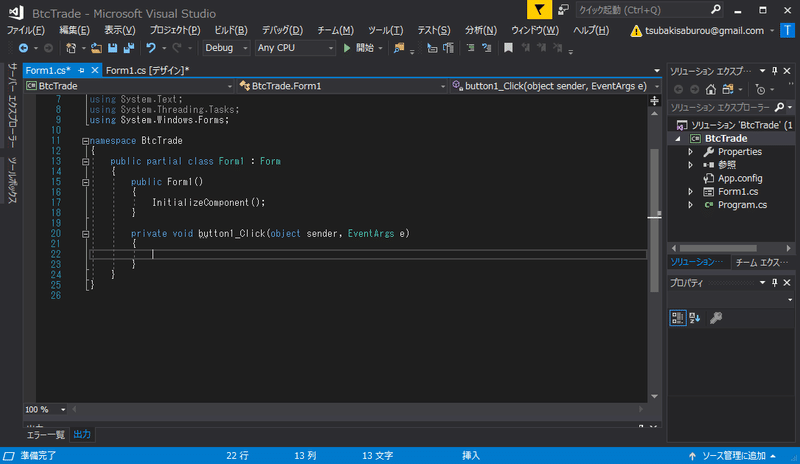
Task: Click the Pending Changes Filter clock icon
Action: coord(760,90)
